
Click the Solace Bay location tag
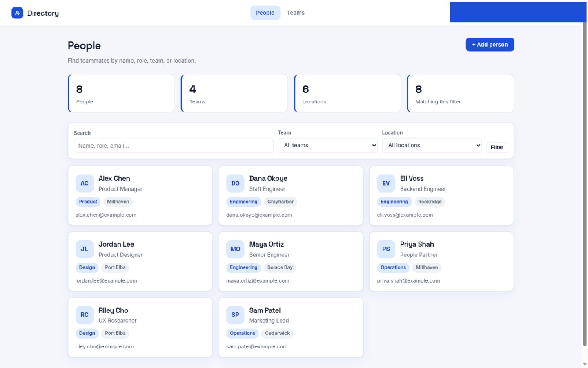[280, 267]
